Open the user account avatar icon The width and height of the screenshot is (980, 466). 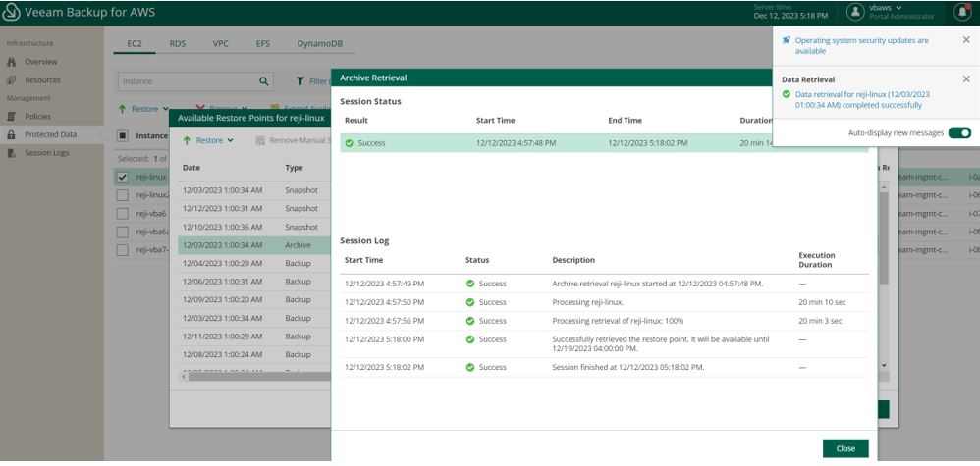tap(855, 12)
